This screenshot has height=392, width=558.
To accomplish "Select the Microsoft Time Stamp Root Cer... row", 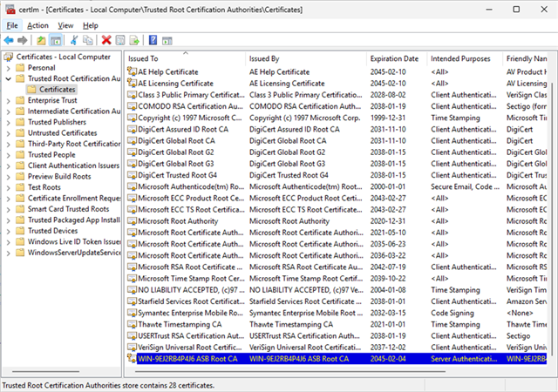I will tap(337, 278).
